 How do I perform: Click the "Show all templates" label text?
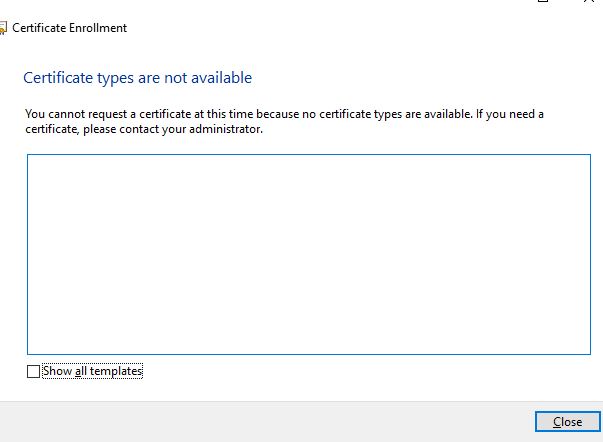coord(93,372)
